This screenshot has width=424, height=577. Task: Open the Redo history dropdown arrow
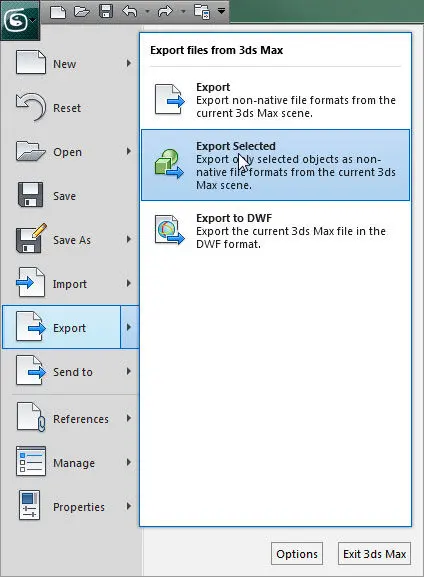[183, 11]
